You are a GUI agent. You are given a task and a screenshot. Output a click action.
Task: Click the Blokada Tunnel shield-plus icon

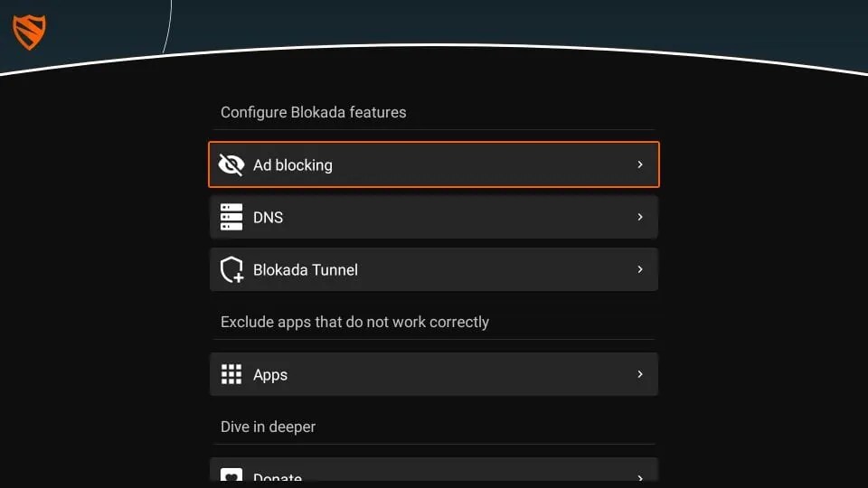232,269
